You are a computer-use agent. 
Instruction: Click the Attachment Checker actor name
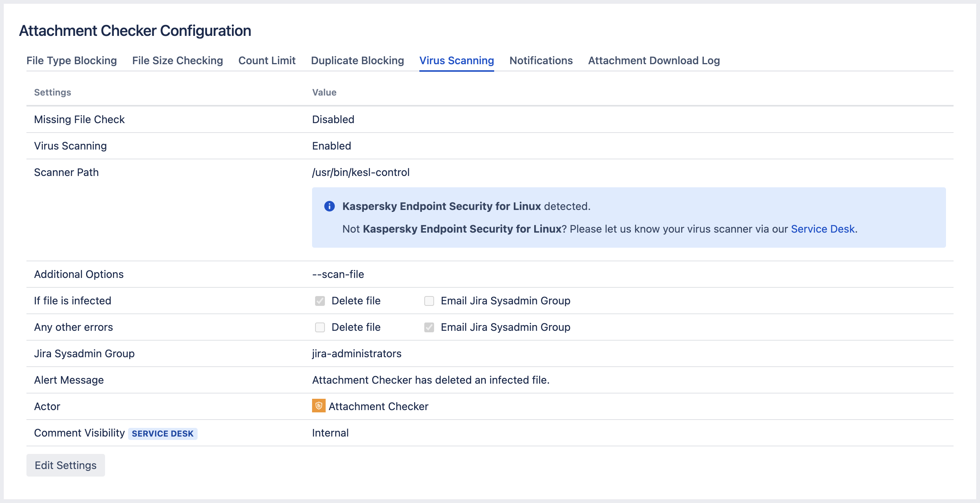(x=378, y=406)
